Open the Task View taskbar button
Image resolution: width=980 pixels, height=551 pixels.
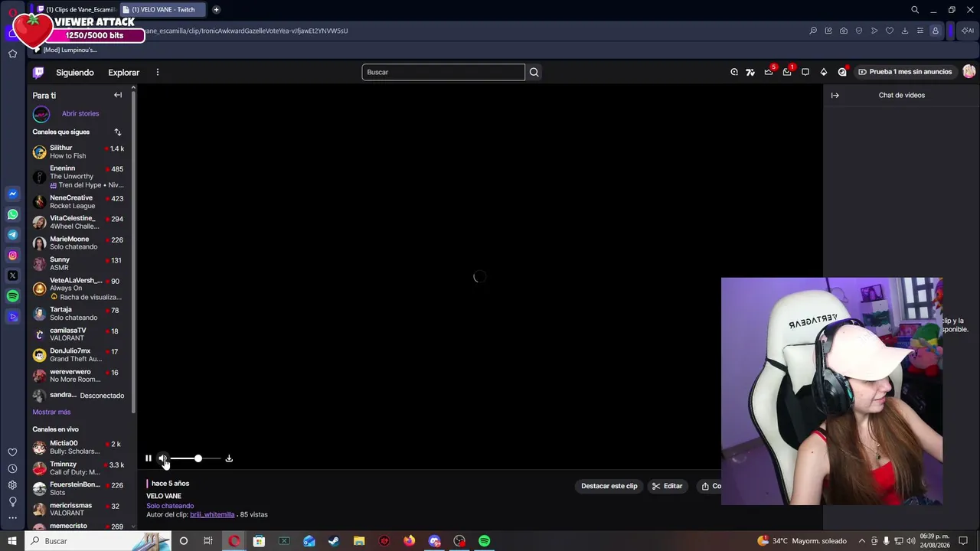(208, 541)
